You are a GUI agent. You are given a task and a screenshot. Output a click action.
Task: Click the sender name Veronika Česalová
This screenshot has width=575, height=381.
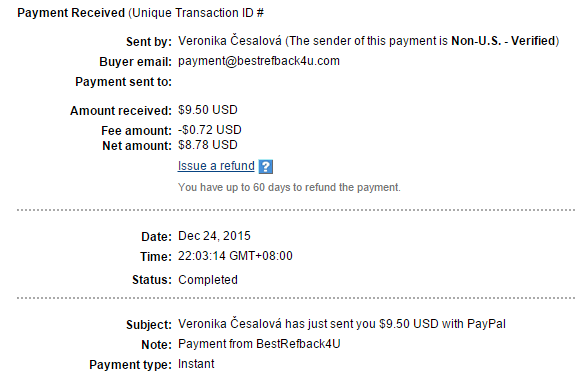[230, 41]
